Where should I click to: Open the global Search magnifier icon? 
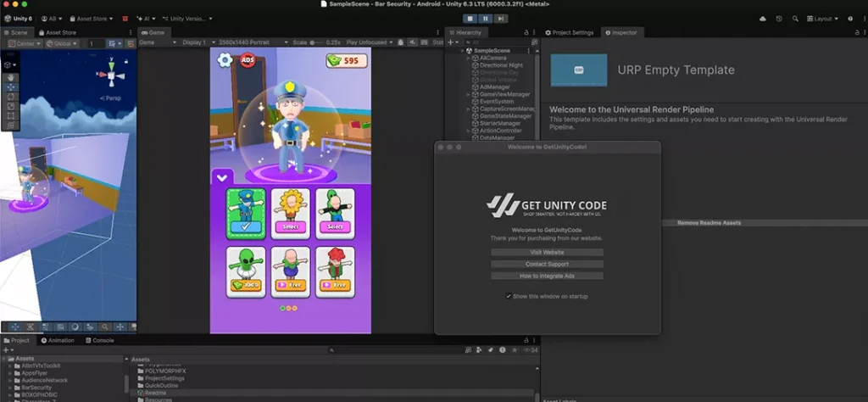tap(795, 19)
